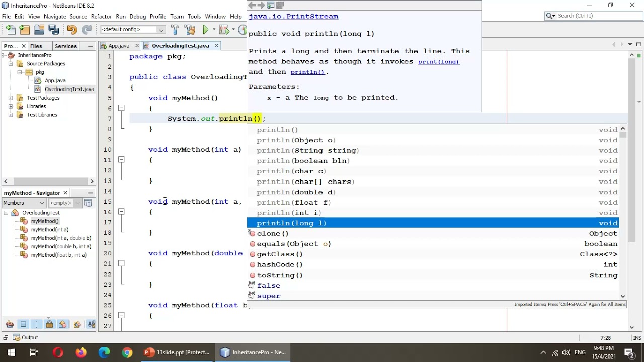The image size is (644, 362).
Task: Toggle Show Static Members in Navigator
Action: [36, 325]
